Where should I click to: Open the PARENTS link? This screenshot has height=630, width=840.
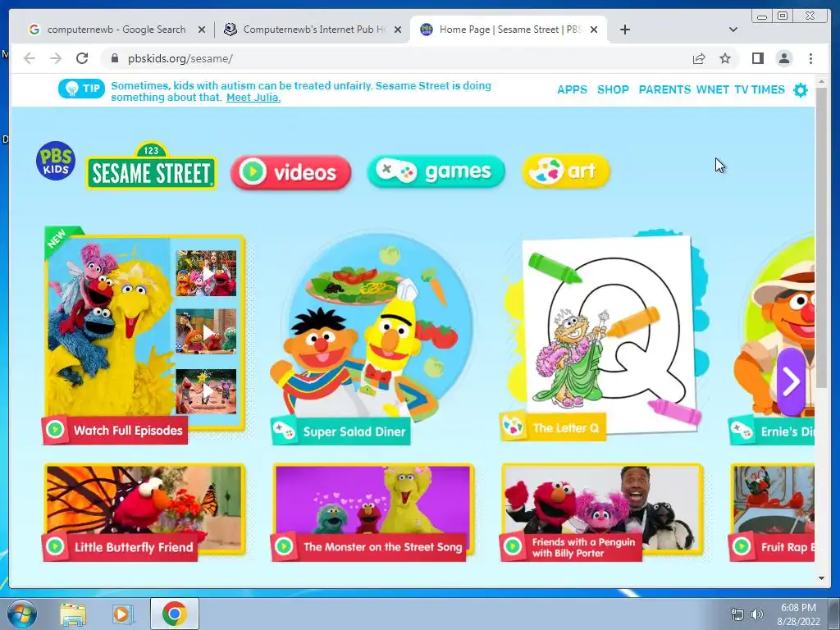click(664, 89)
